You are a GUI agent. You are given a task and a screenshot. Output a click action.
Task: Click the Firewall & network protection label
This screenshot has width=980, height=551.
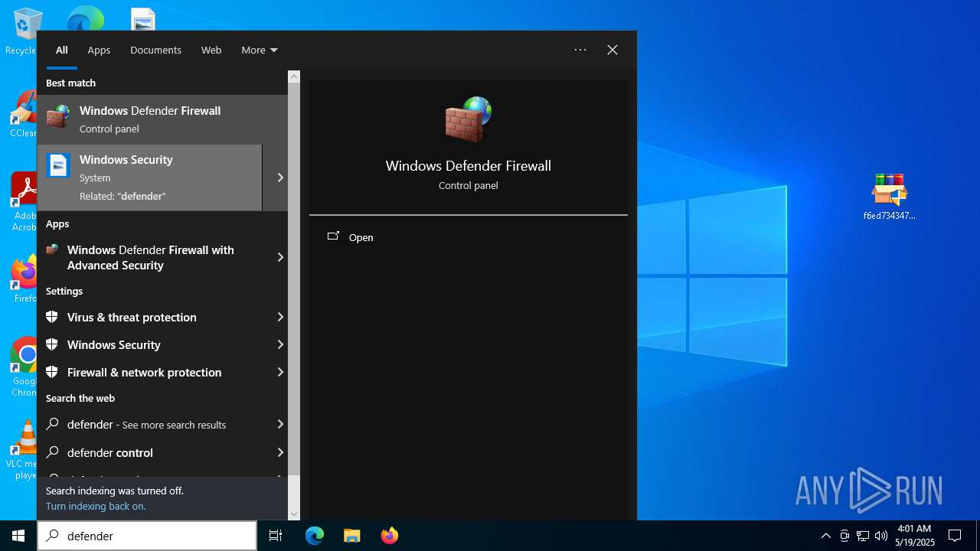[x=144, y=372]
